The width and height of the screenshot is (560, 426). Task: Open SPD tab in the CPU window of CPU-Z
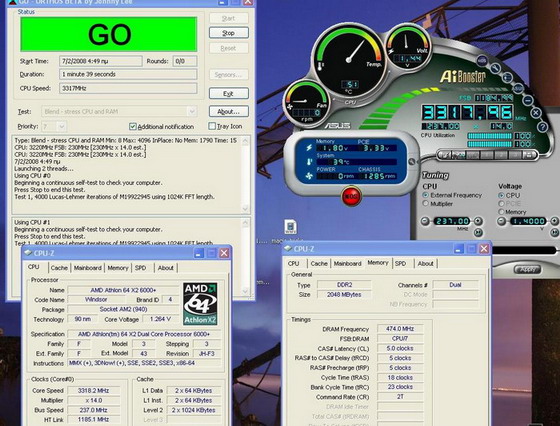(140, 268)
